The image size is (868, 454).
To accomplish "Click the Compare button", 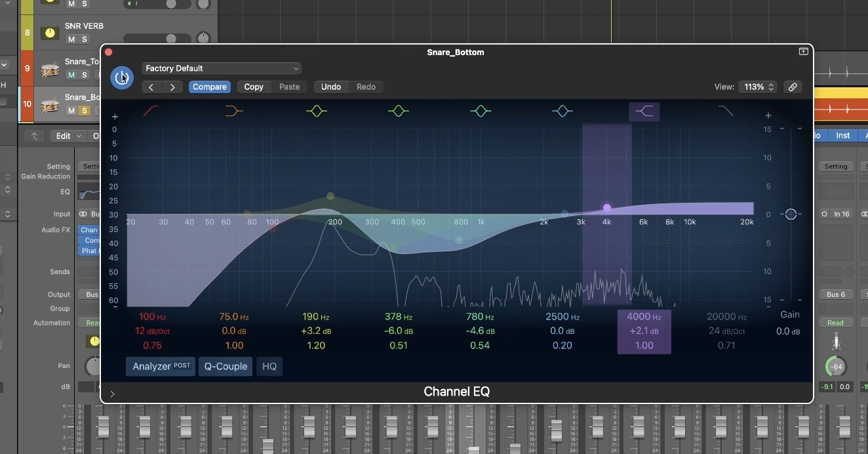I will (209, 87).
